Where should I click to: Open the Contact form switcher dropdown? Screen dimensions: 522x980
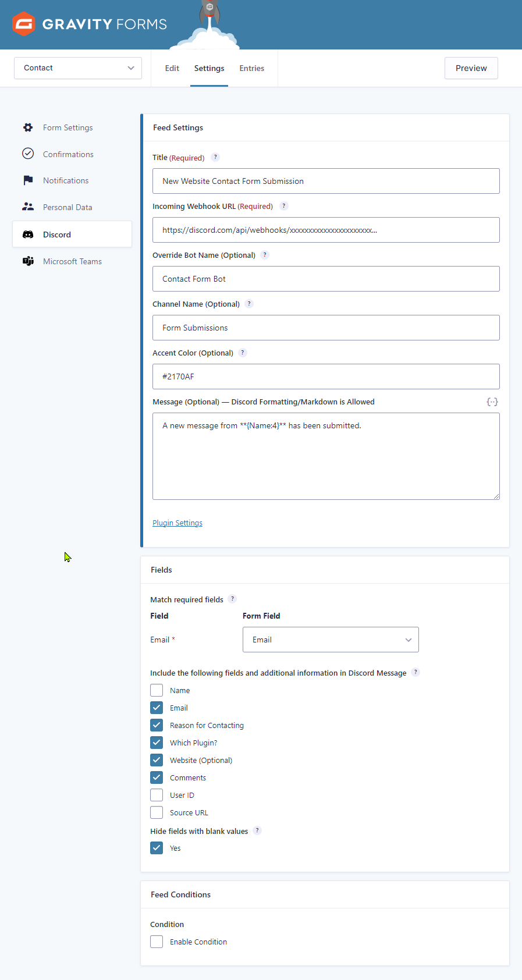[x=78, y=68]
